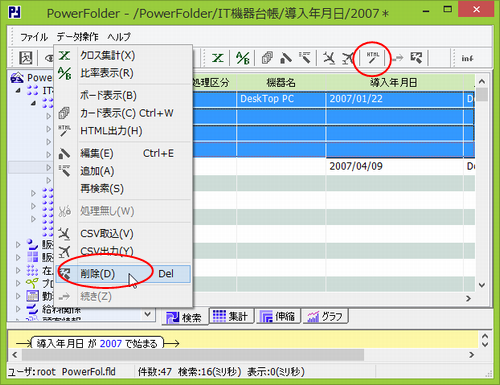
Task: Switch to the 検索 tab
Action: (185, 317)
